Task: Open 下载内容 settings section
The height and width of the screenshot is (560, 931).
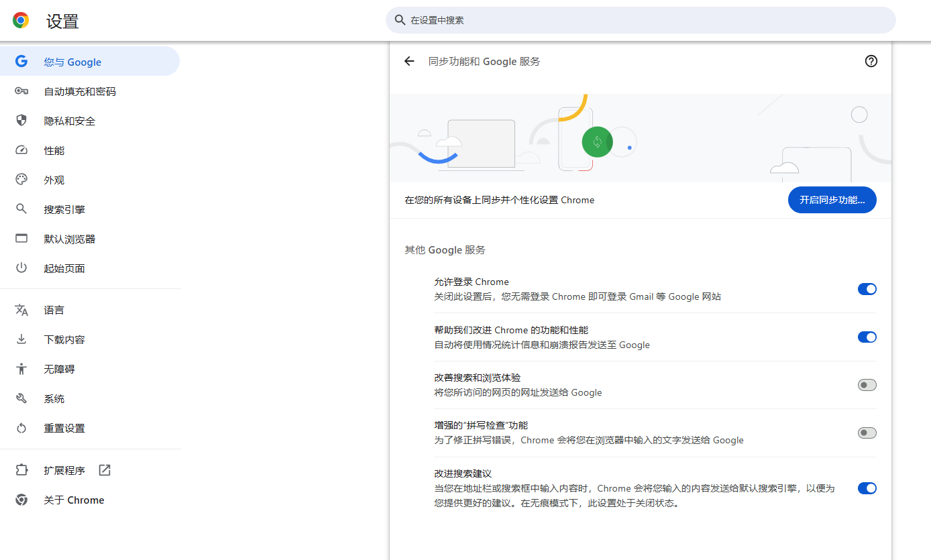Action: click(x=90, y=339)
